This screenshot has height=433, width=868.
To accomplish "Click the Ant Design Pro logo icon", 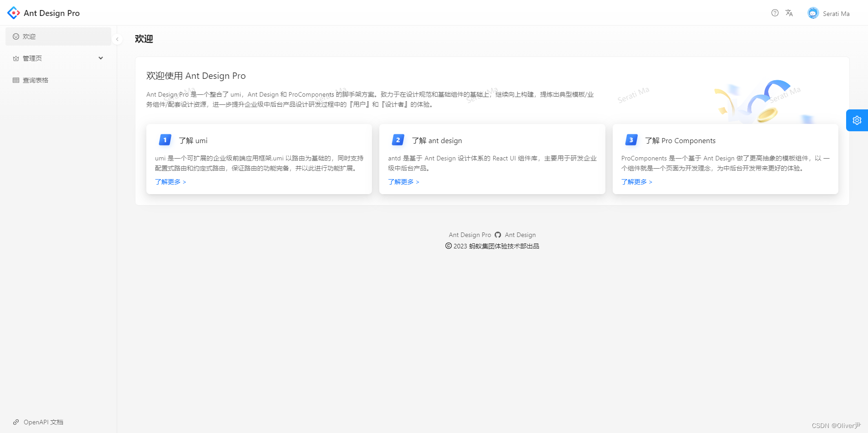I will [14, 13].
